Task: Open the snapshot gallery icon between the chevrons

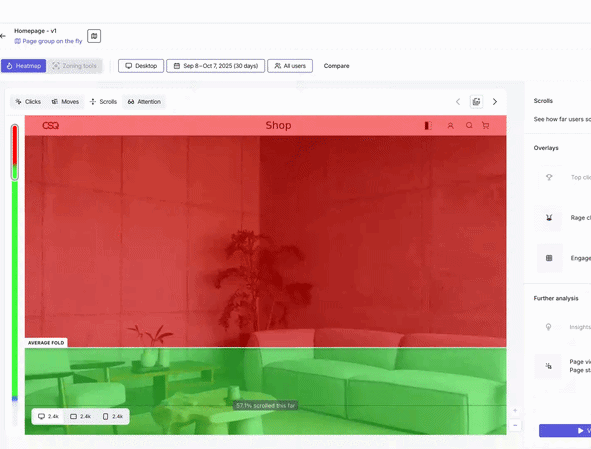Action: pos(476,101)
